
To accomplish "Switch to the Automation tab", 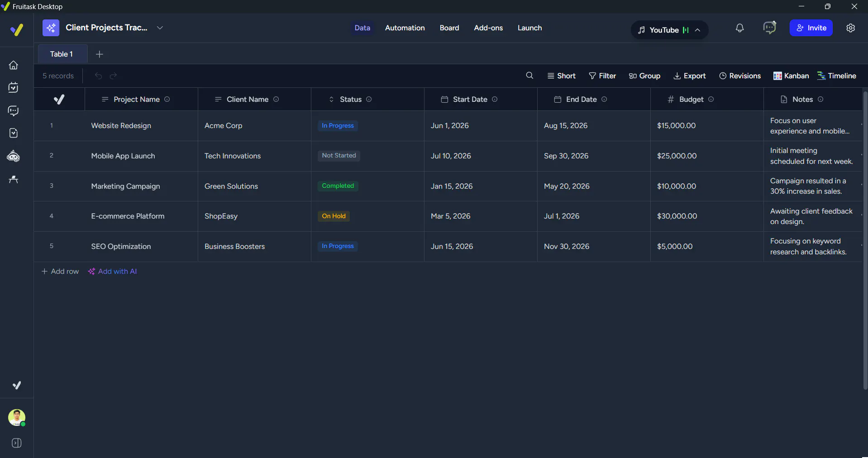I will pos(405,28).
